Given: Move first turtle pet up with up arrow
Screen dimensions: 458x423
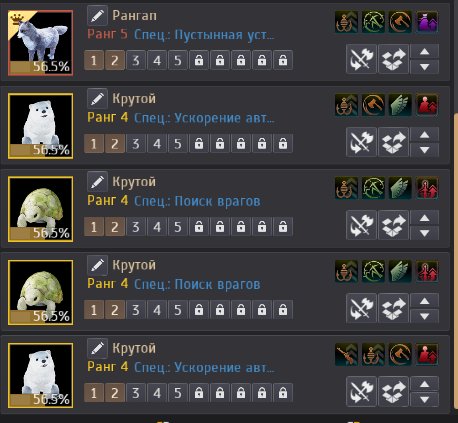Looking at the screenshot, I should point(424,218).
